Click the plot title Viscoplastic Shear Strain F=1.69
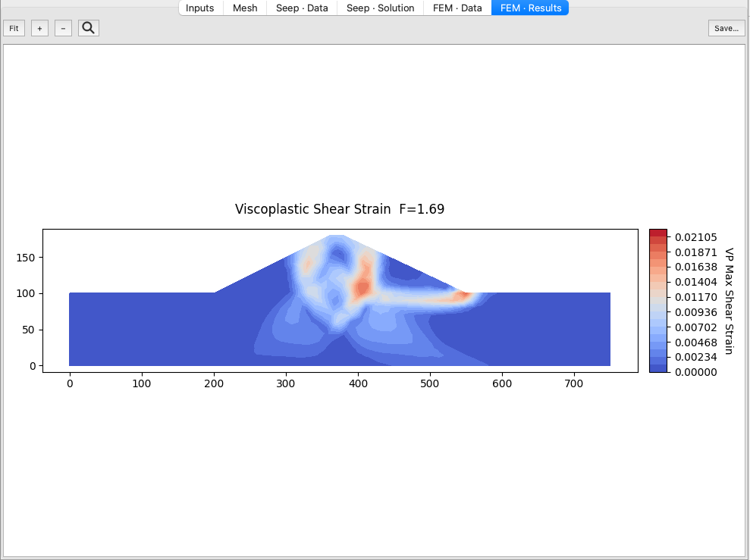750x560 pixels. tap(340, 209)
